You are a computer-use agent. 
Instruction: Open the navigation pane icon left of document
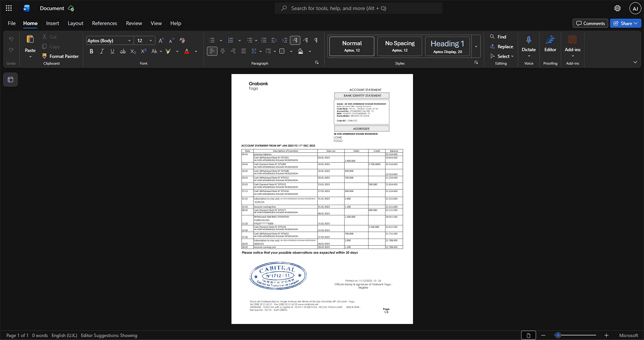click(x=10, y=80)
